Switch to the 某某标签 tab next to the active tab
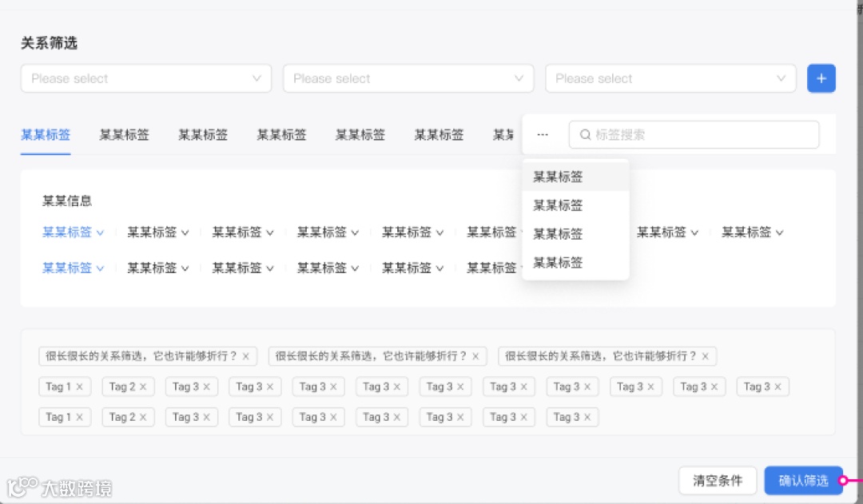 125,135
